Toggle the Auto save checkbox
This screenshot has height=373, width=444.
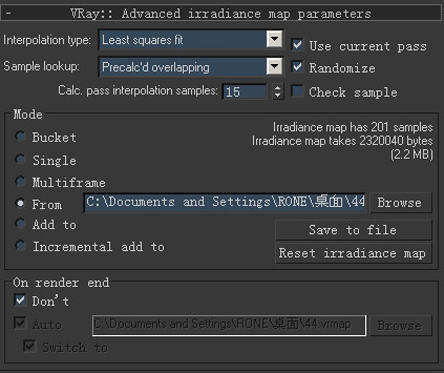(x=20, y=323)
